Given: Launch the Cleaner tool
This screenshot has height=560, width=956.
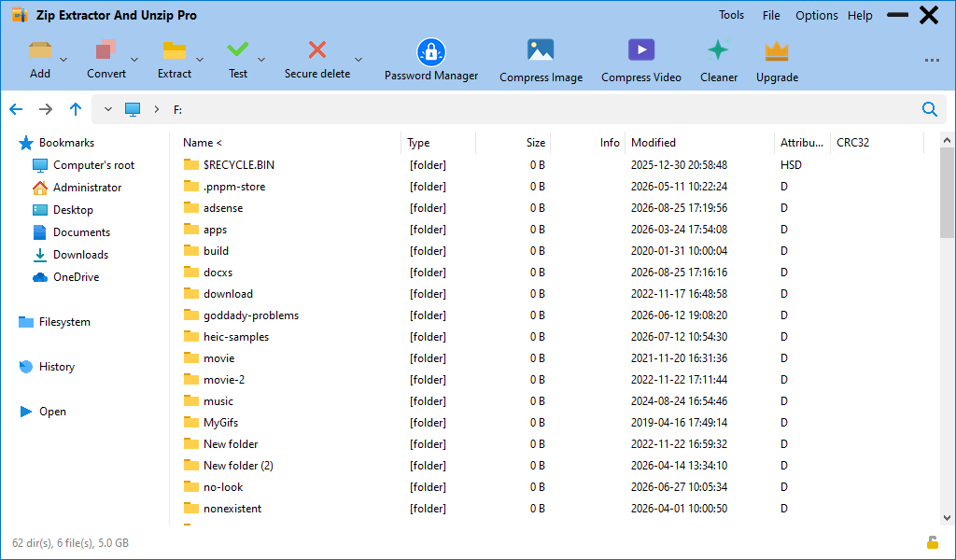Looking at the screenshot, I should point(719,61).
